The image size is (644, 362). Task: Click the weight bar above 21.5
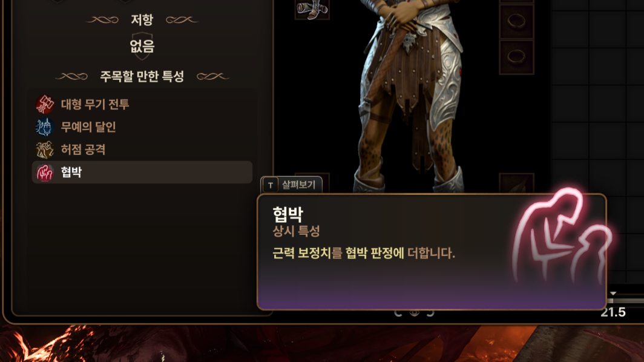pyautogui.click(x=625, y=301)
